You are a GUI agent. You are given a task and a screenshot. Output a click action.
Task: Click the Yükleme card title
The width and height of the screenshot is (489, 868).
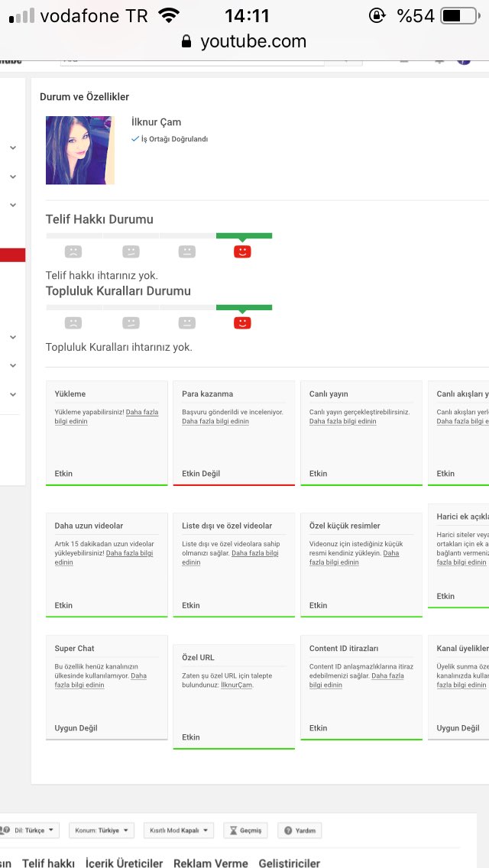point(70,394)
